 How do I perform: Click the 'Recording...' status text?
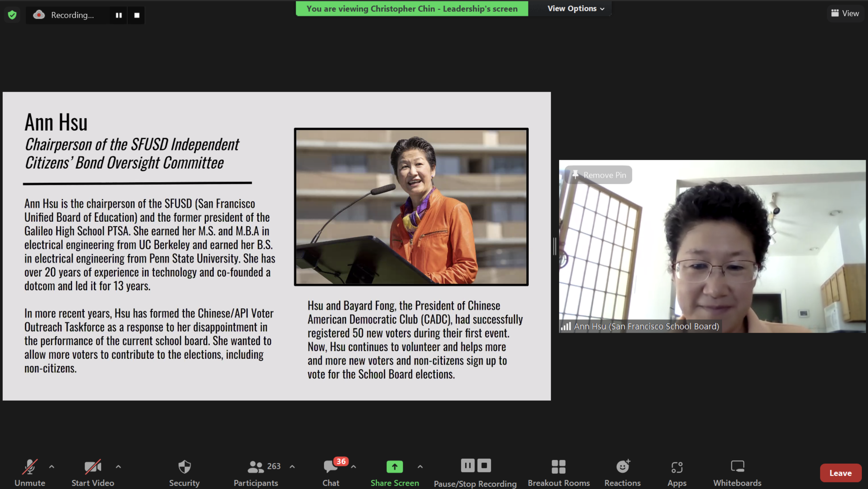pos(72,15)
